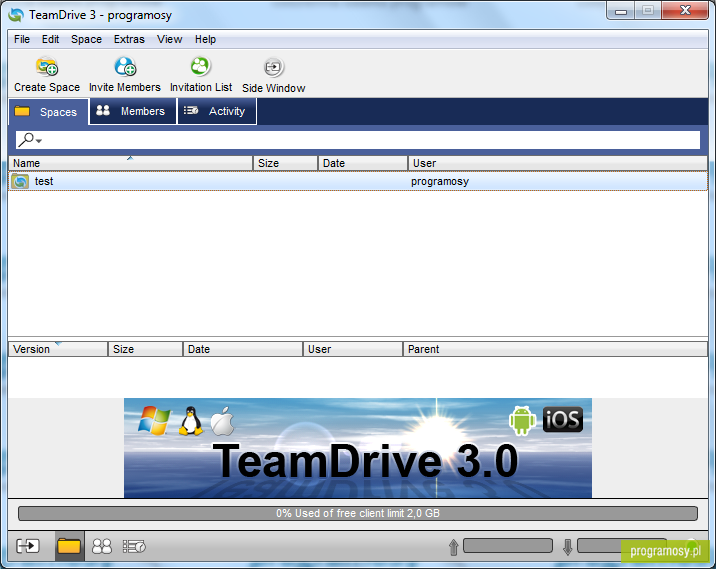Open the Space menu

(x=86, y=39)
